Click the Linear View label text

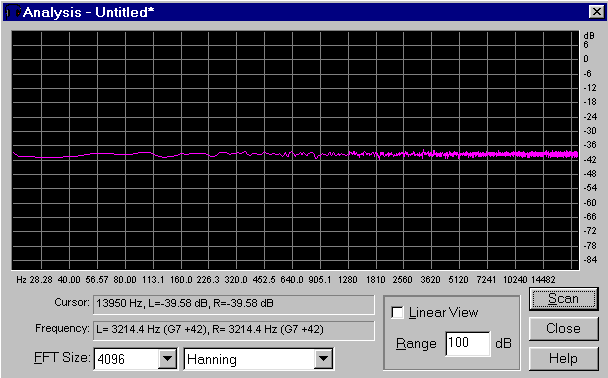[443, 312]
